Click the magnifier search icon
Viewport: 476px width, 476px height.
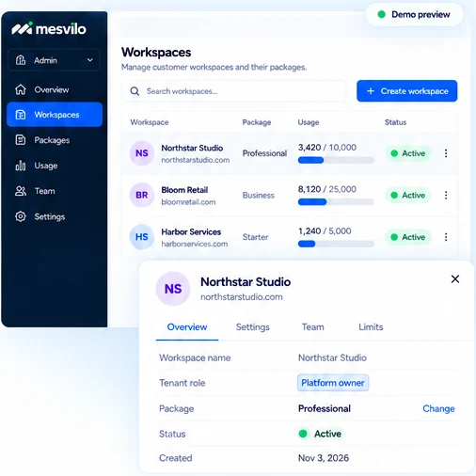(x=135, y=91)
